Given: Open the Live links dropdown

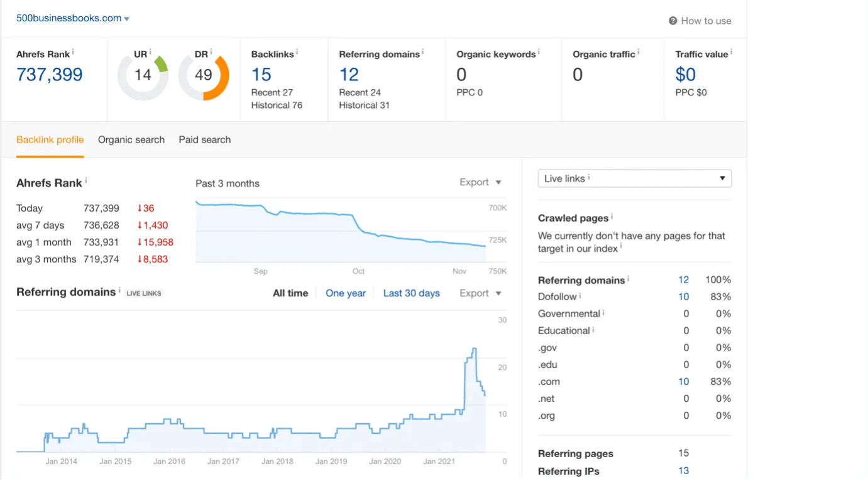Looking at the screenshot, I should tap(635, 178).
